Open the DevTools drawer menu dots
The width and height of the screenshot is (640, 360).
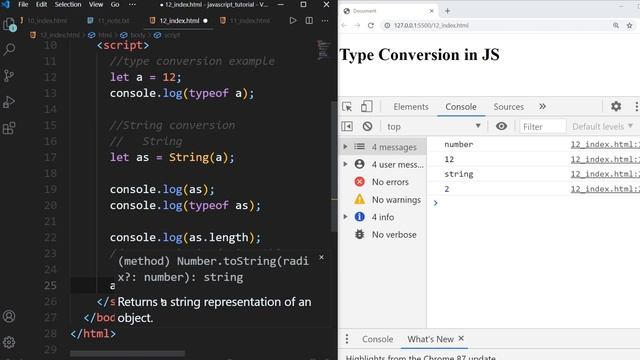point(347,339)
